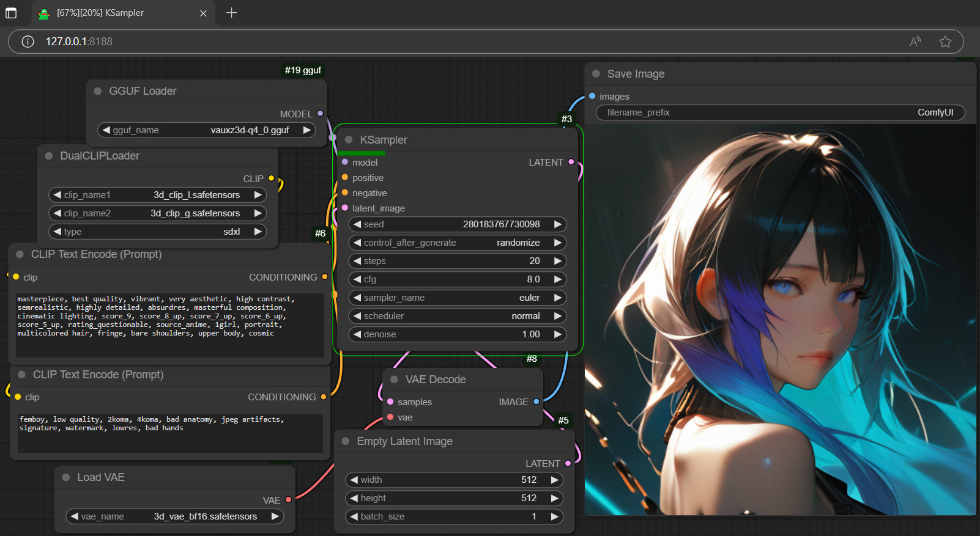Collapse the Load VAE node dot
Screen dimensions: 980x536
66,477
